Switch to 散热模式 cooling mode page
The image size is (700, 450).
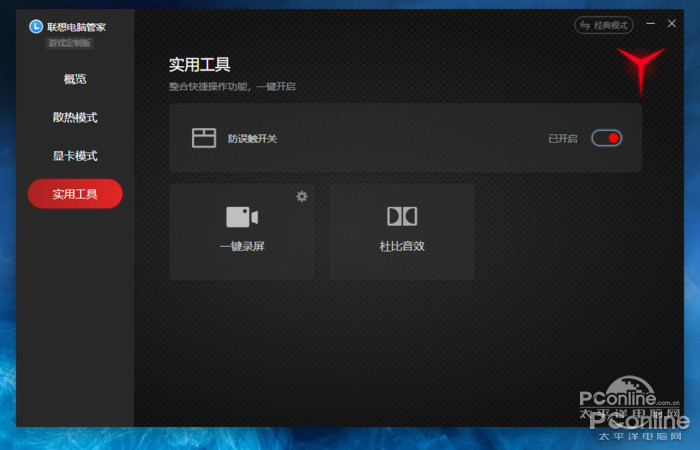coord(75,117)
